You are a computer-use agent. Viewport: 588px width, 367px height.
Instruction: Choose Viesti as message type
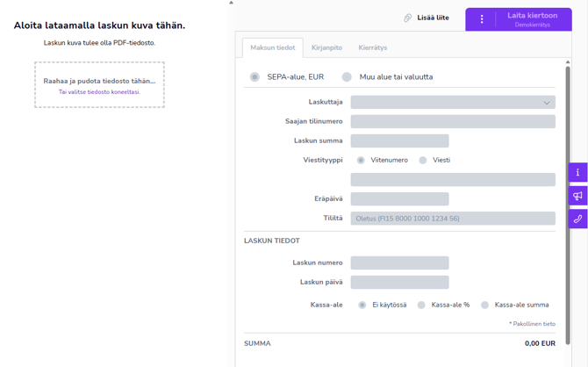(x=423, y=161)
